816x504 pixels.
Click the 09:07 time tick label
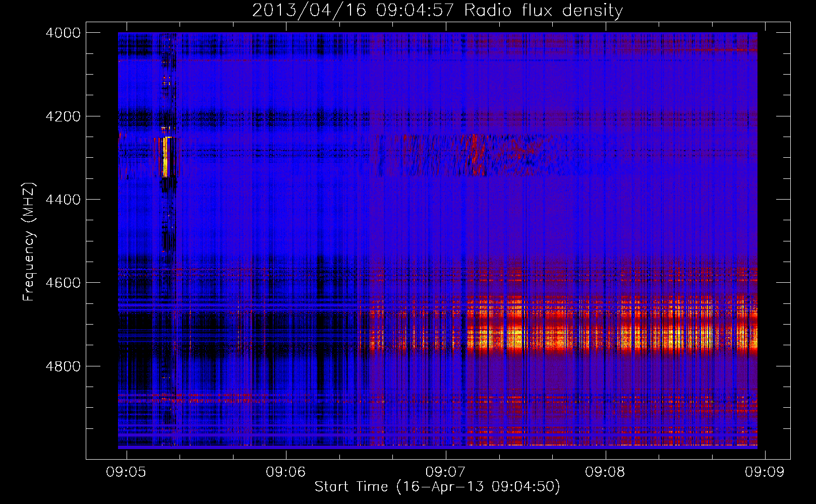tap(445, 472)
